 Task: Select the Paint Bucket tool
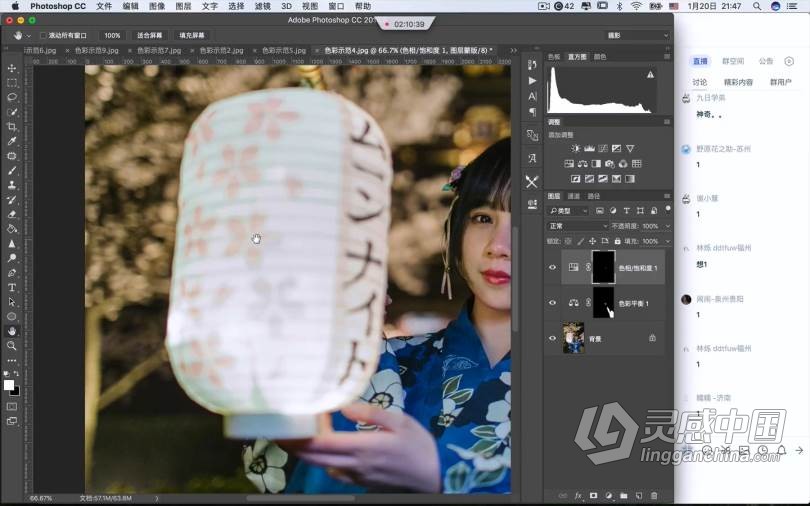coord(11,229)
